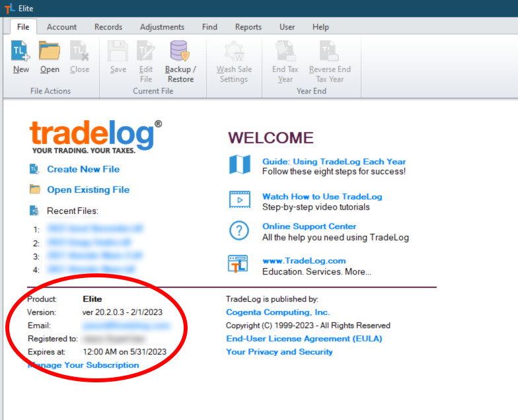
Task: Click 'Follow these eight steps for success!' text
Action: tap(334, 172)
